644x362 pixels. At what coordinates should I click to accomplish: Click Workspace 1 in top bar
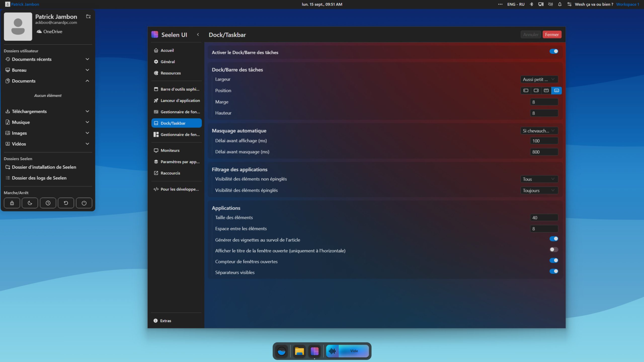click(x=627, y=4)
